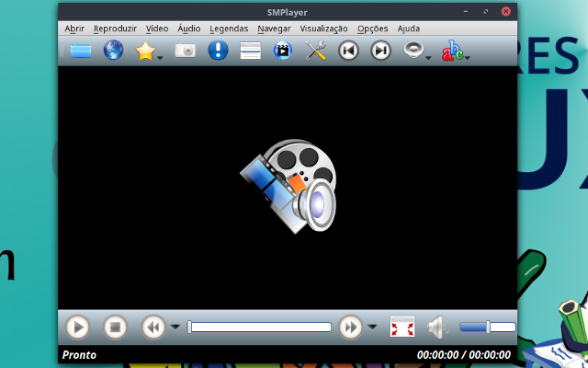Screen dimensions: 588x368
Task: Open preferences with wrench and screwdriver icon
Action: point(315,51)
